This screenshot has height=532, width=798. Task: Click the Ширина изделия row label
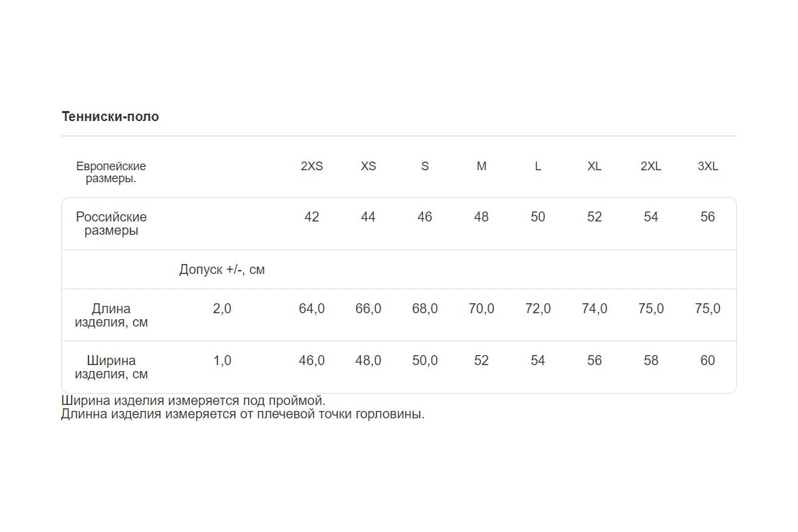pyautogui.click(x=111, y=367)
